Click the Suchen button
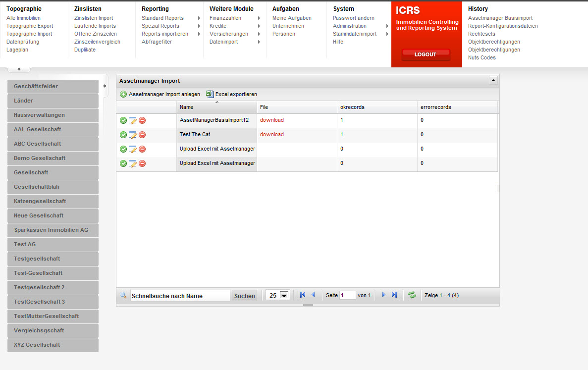588x370 pixels. pos(245,296)
